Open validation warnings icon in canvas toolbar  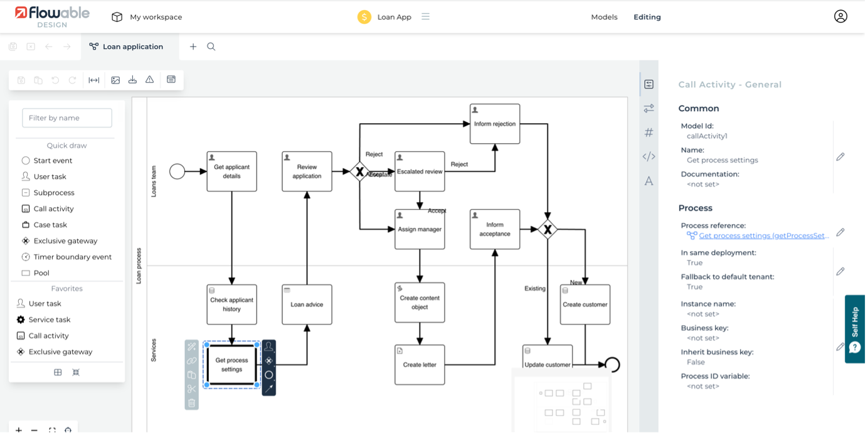coord(149,80)
